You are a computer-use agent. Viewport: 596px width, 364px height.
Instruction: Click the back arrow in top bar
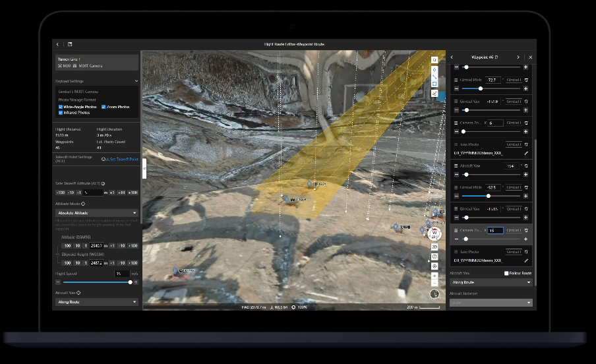click(x=58, y=44)
